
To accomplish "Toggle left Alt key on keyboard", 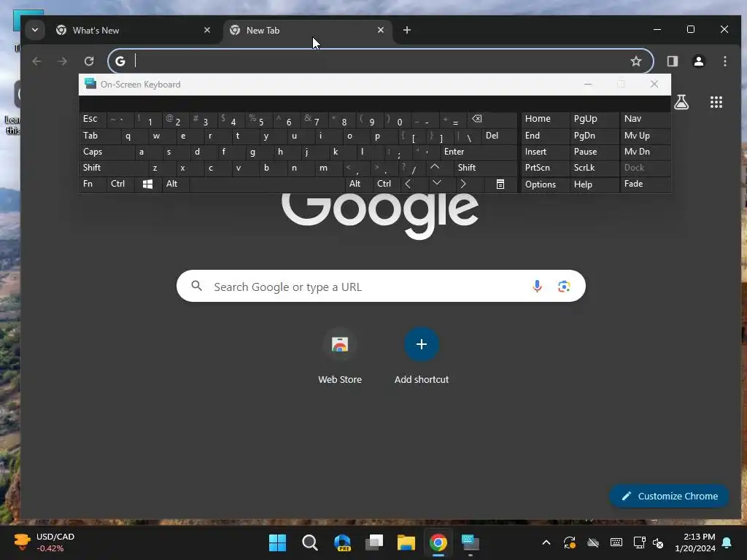I will coord(176,184).
